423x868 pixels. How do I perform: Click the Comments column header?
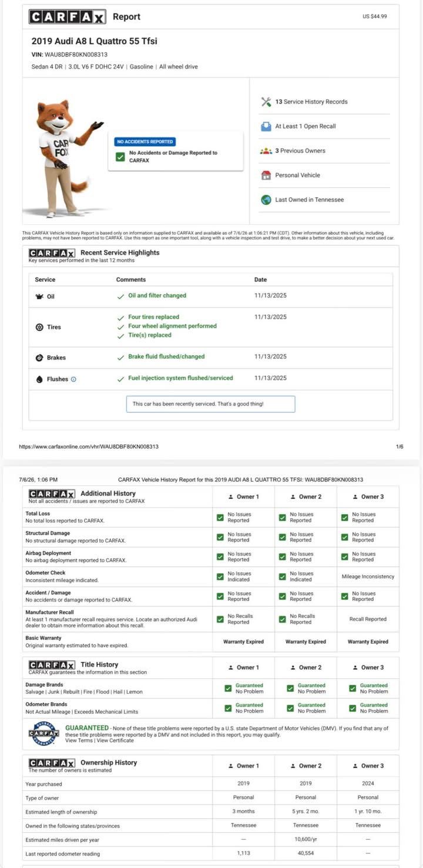[131, 279]
